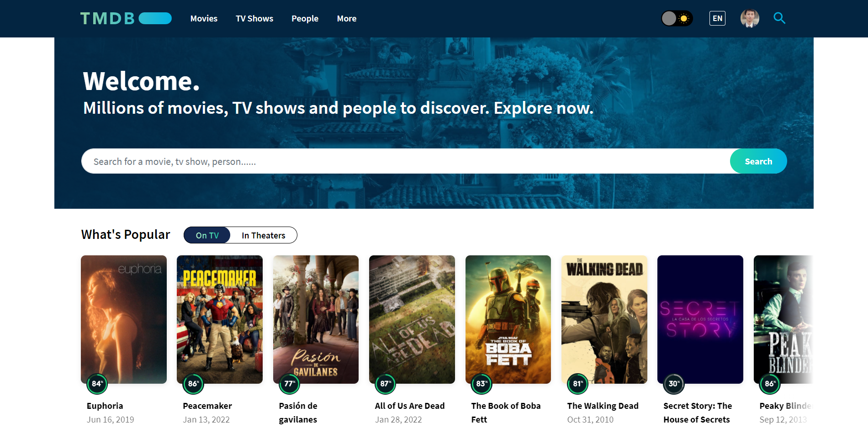Open the Peaky Blinders title link
The height and width of the screenshot is (428, 868).
pyautogui.click(x=786, y=406)
